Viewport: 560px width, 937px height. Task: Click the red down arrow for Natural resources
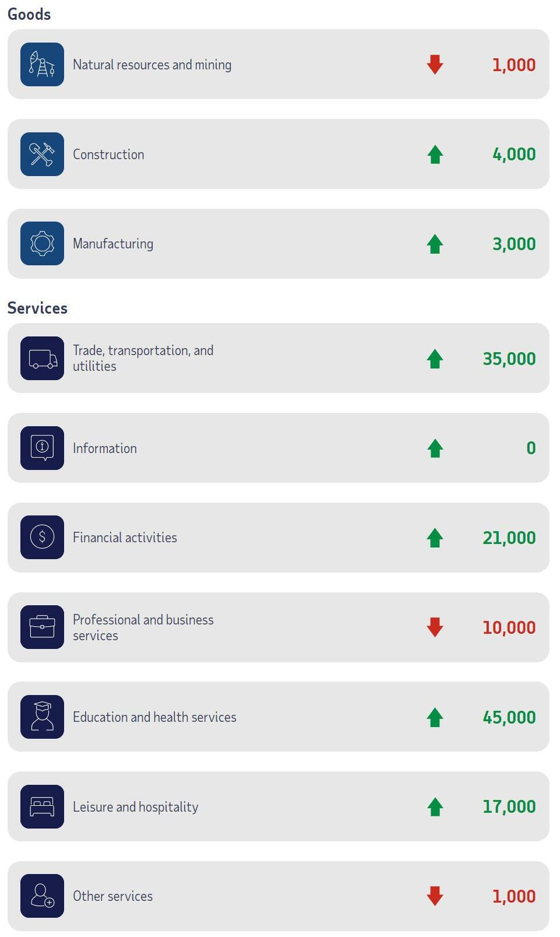(x=435, y=65)
